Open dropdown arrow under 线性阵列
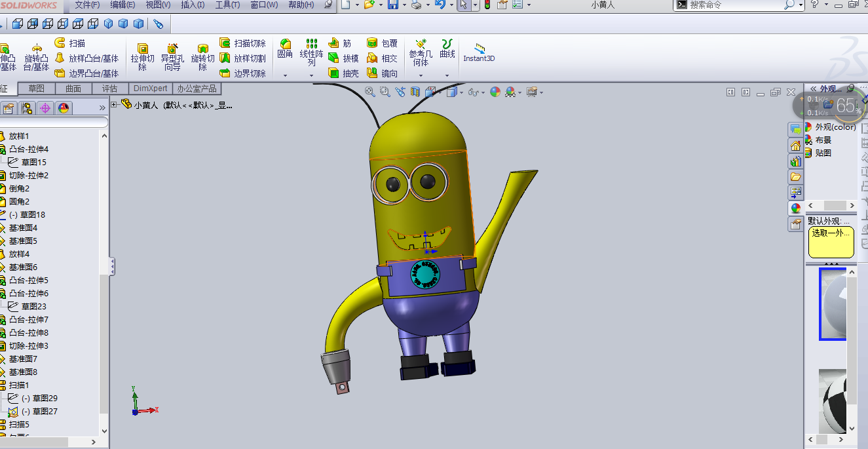The image size is (868, 449). coord(312,75)
